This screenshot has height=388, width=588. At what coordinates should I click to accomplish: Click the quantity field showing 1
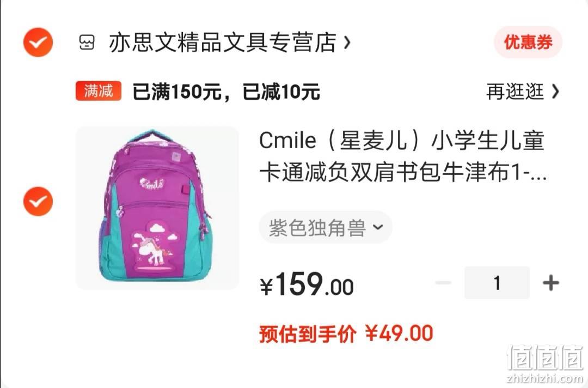click(497, 283)
